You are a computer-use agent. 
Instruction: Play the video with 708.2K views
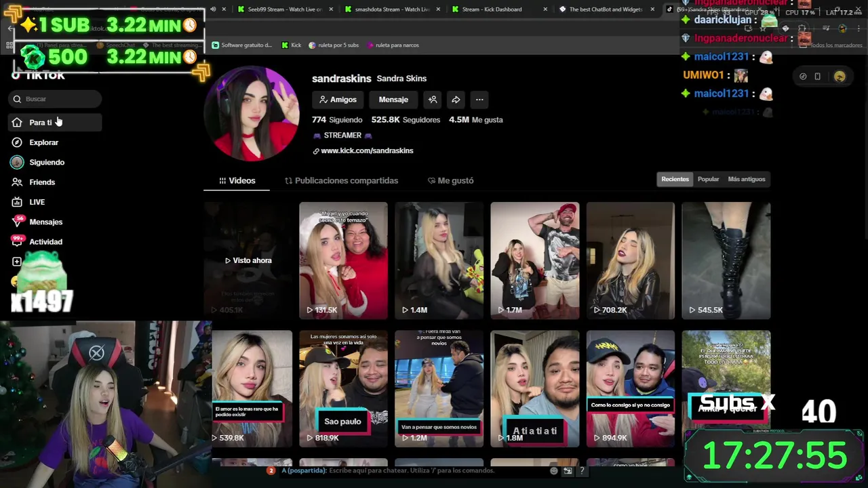(x=631, y=260)
